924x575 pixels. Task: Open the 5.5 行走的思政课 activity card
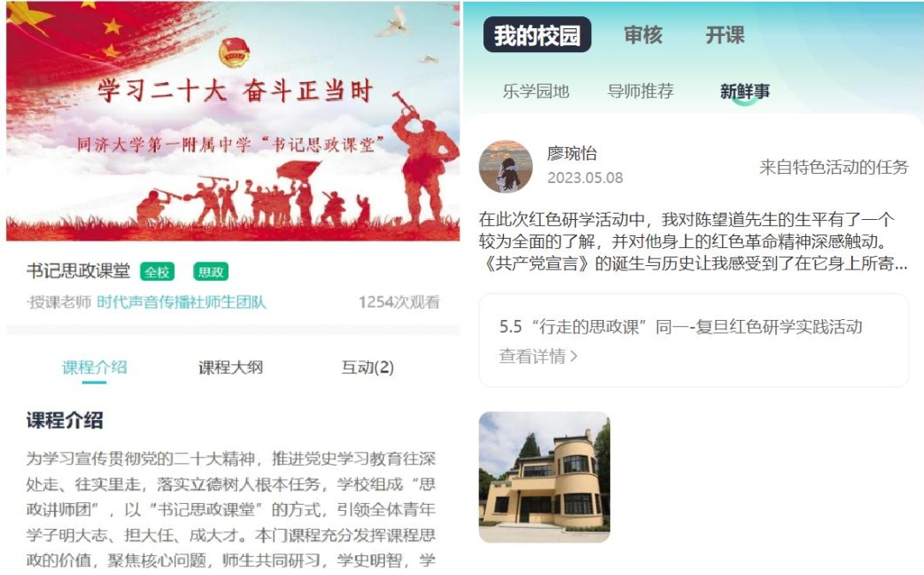[694, 341]
